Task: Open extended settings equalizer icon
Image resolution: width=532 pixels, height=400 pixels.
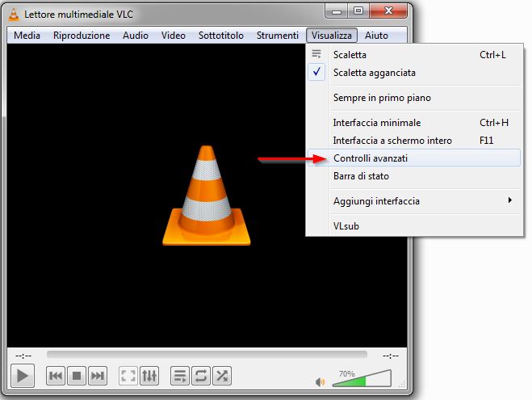Action: [149, 376]
